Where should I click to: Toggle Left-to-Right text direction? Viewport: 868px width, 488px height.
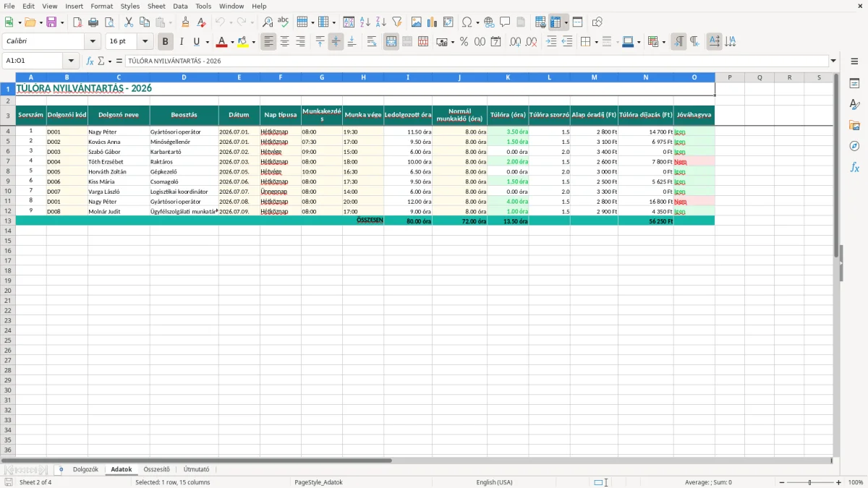point(678,42)
